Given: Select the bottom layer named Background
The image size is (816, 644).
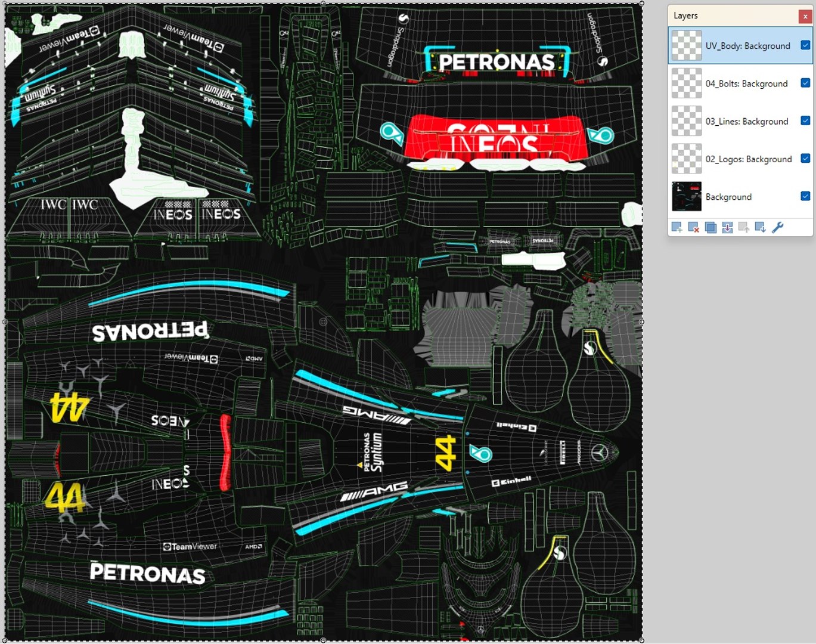Looking at the screenshot, I should [740, 196].
